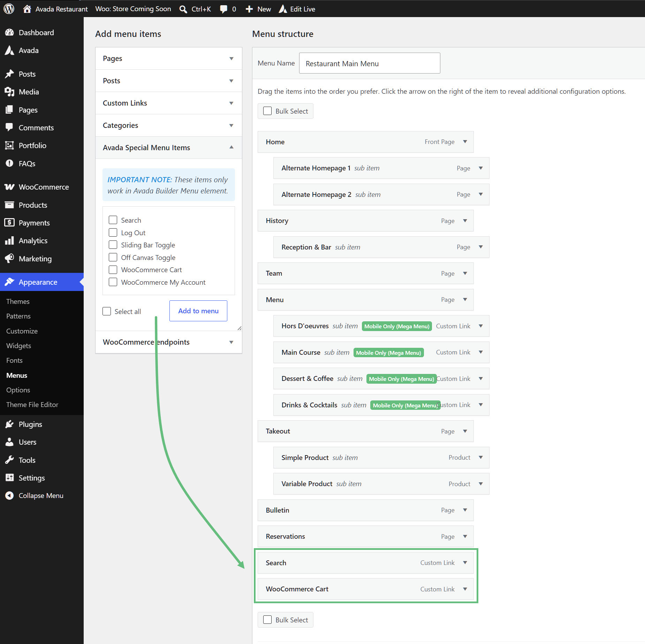This screenshot has width=645, height=644.
Task: Check the WooCommerce Cart checkbox in special items
Action: click(x=113, y=270)
